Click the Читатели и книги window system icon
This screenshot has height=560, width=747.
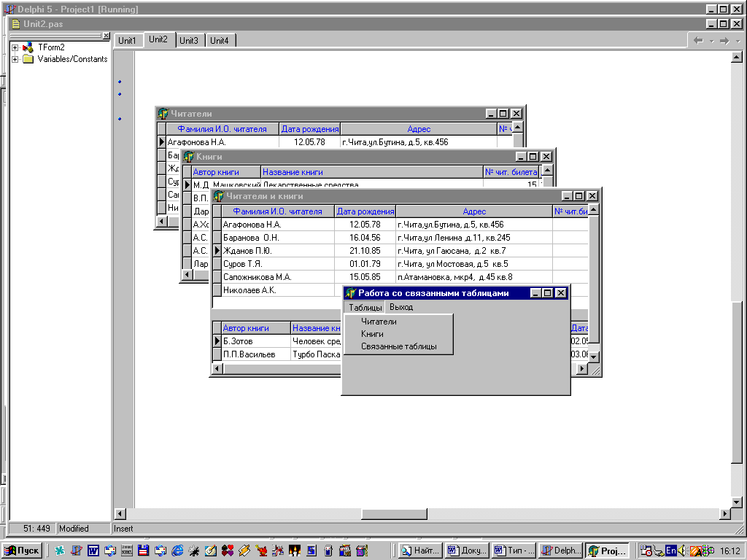pyautogui.click(x=218, y=195)
